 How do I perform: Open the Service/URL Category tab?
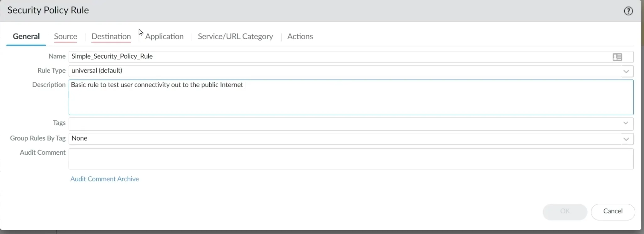[x=235, y=36]
